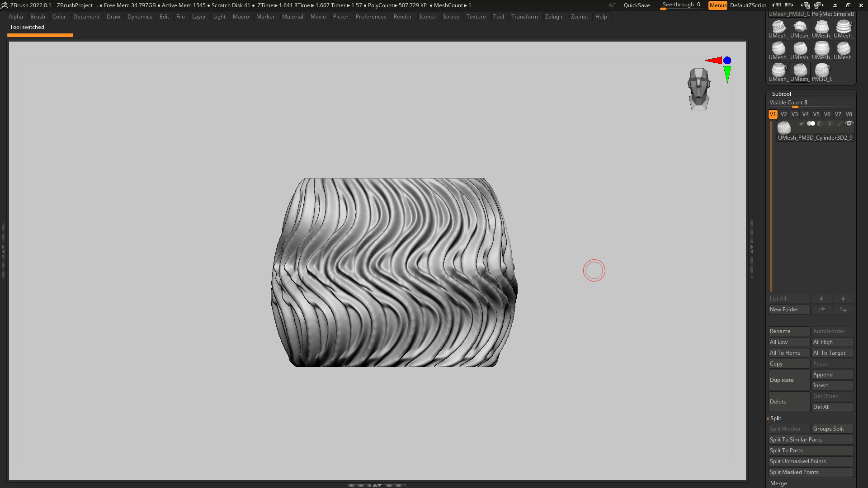The width and height of the screenshot is (868, 488).
Task: Click the move-out-of-folder bent arrow icon
Action: click(x=843, y=310)
